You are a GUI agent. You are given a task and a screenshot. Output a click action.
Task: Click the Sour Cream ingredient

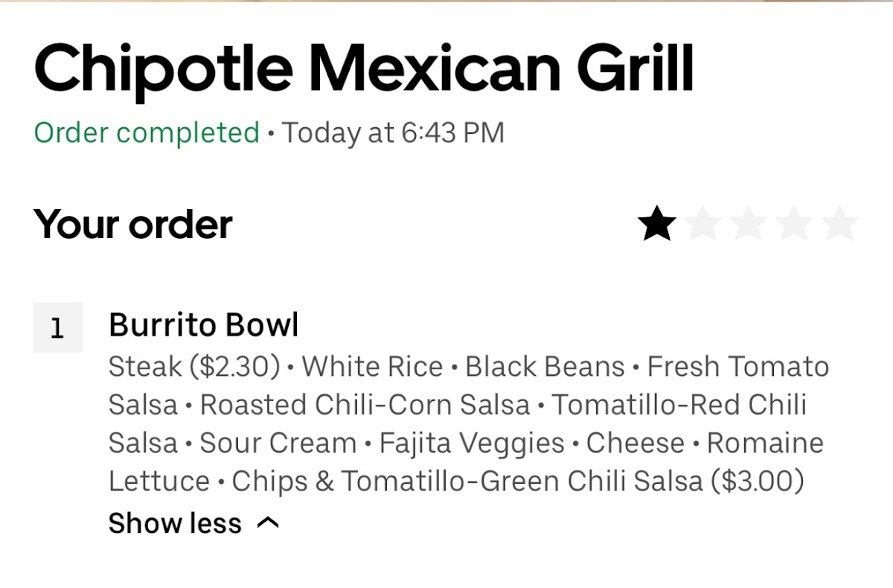pos(278,444)
